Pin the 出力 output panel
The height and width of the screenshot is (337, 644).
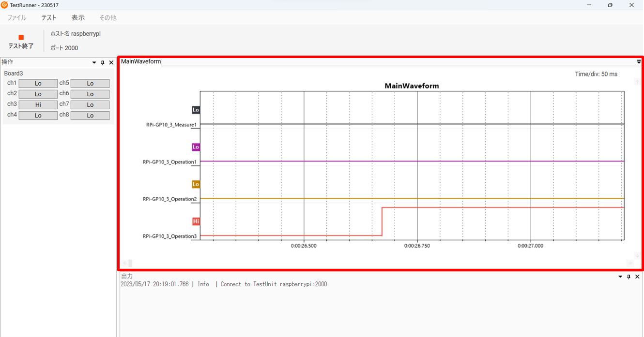(629, 277)
